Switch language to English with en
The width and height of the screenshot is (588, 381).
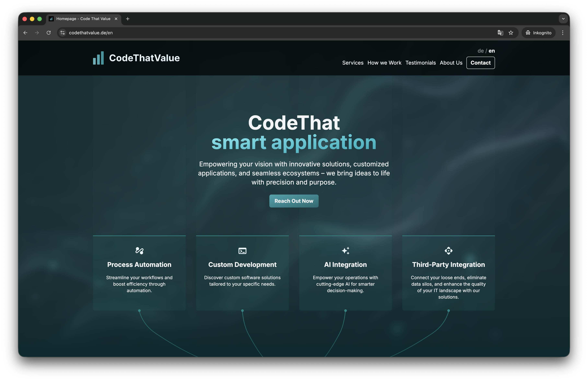tap(492, 51)
